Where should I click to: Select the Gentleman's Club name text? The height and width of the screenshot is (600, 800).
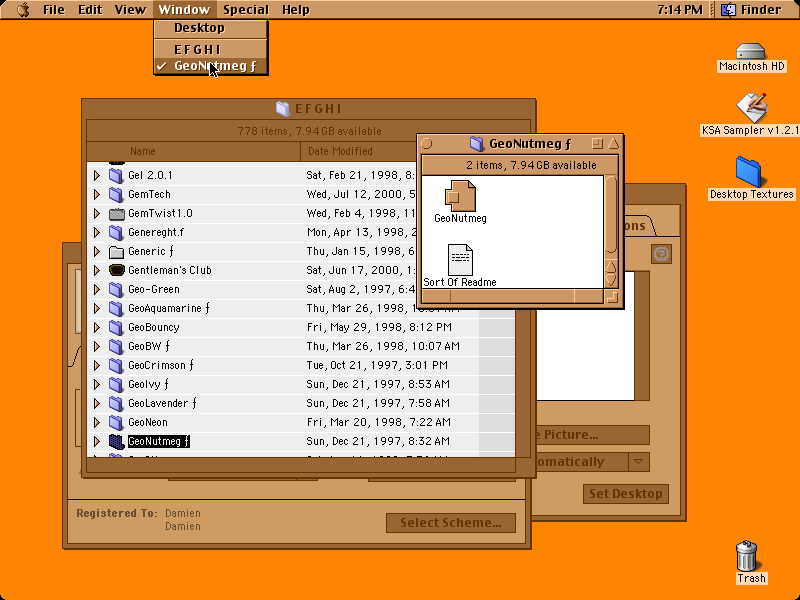[x=169, y=270]
